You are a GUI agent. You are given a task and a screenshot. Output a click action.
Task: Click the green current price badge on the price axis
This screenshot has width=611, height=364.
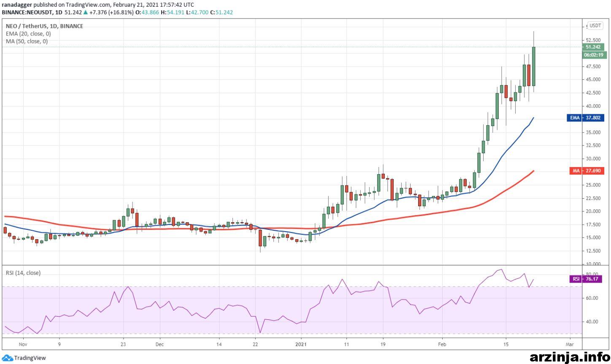click(x=594, y=47)
